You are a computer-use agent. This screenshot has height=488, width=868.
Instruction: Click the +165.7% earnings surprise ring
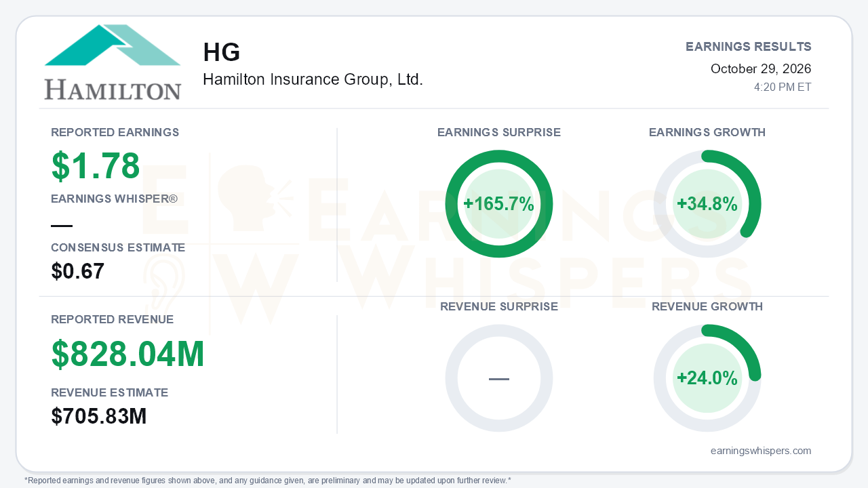499,204
